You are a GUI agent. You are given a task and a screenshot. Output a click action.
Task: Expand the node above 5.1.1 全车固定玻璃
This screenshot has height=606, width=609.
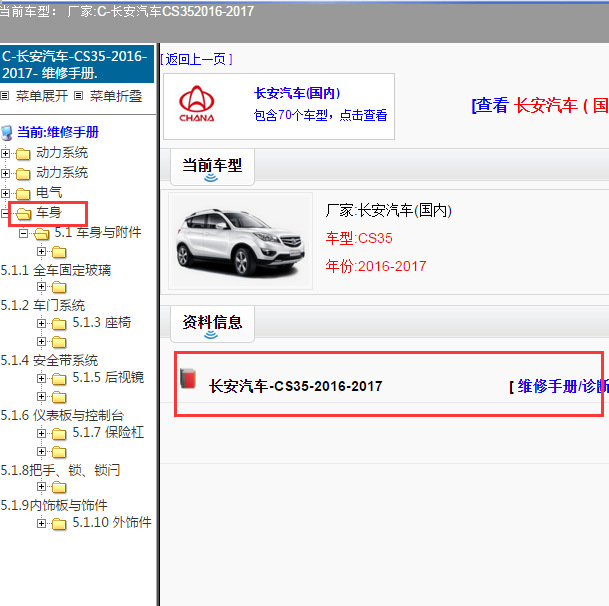(42, 252)
